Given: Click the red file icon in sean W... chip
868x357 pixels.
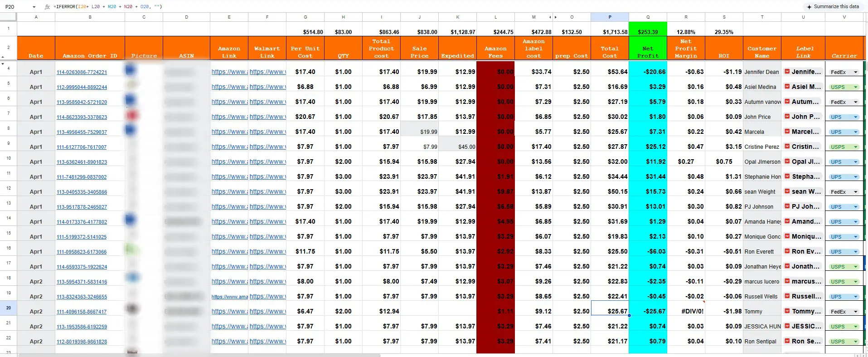Looking at the screenshot, I should pyautogui.click(x=787, y=191).
